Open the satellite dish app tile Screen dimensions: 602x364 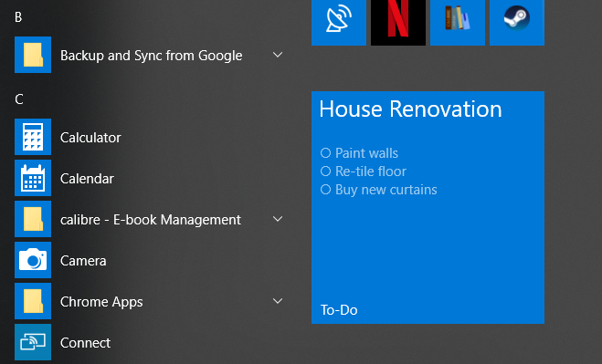coord(339,22)
